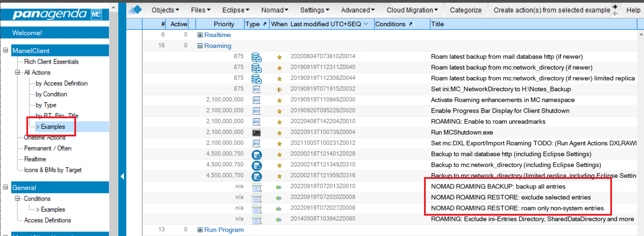The width and height of the screenshot is (644, 236).
Task: Open the Settings menu
Action: [x=315, y=10]
